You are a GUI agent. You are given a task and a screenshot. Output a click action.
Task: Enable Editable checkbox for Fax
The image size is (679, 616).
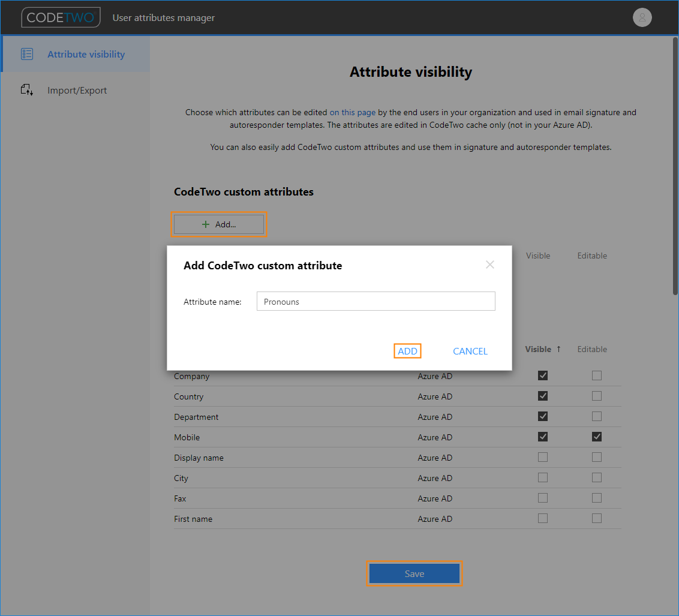coord(597,498)
